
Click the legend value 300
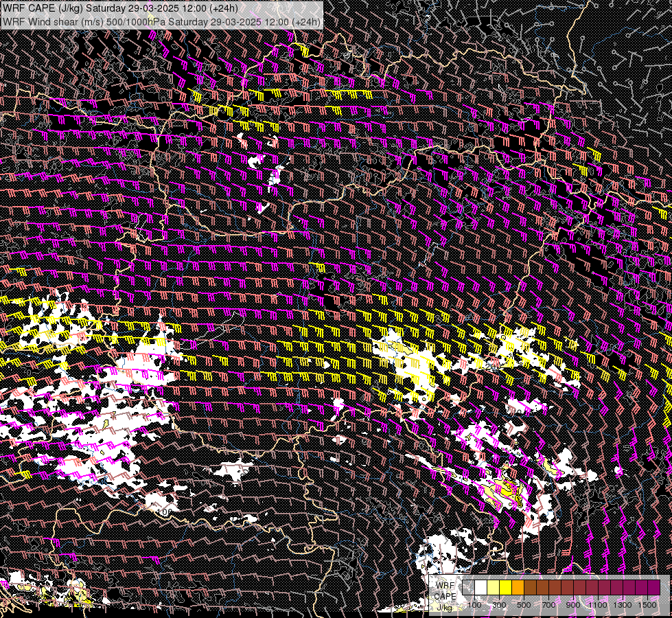pos(499,605)
